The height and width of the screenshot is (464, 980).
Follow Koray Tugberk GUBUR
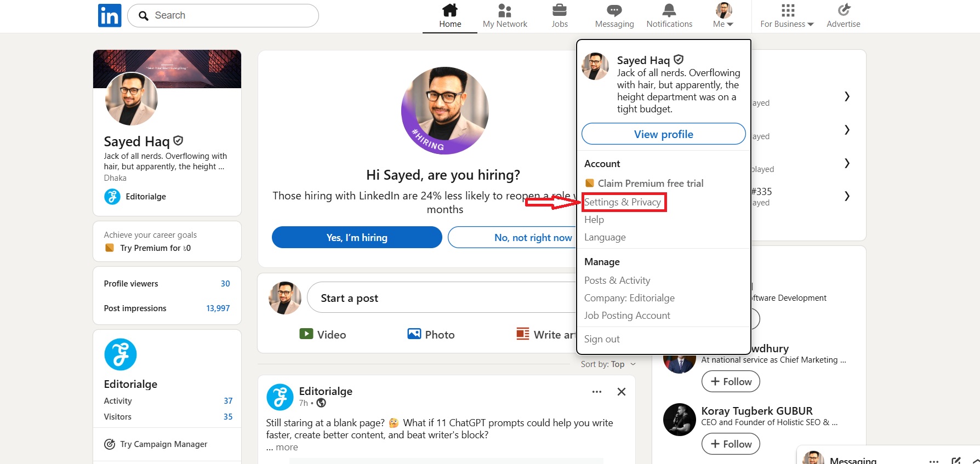[731, 444]
